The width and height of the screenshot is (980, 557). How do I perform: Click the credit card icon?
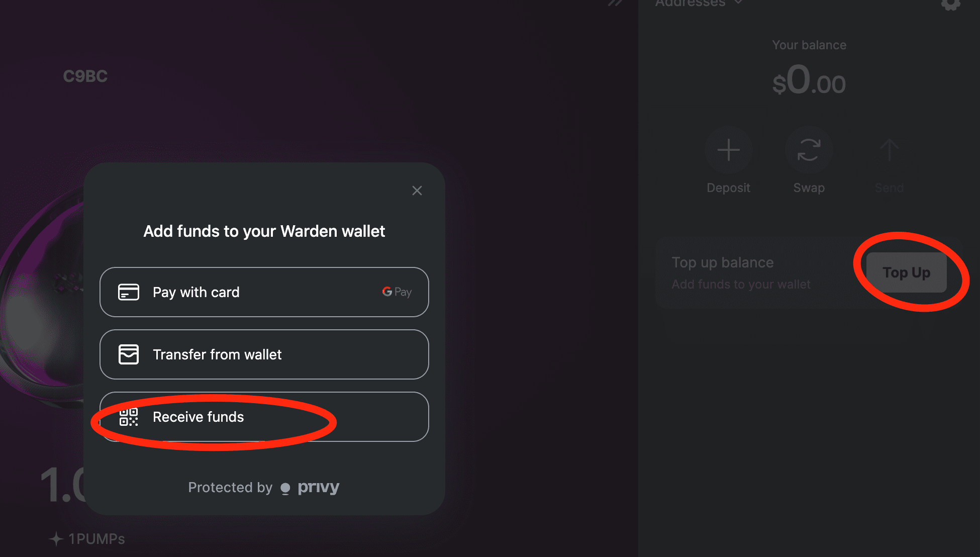[129, 292]
